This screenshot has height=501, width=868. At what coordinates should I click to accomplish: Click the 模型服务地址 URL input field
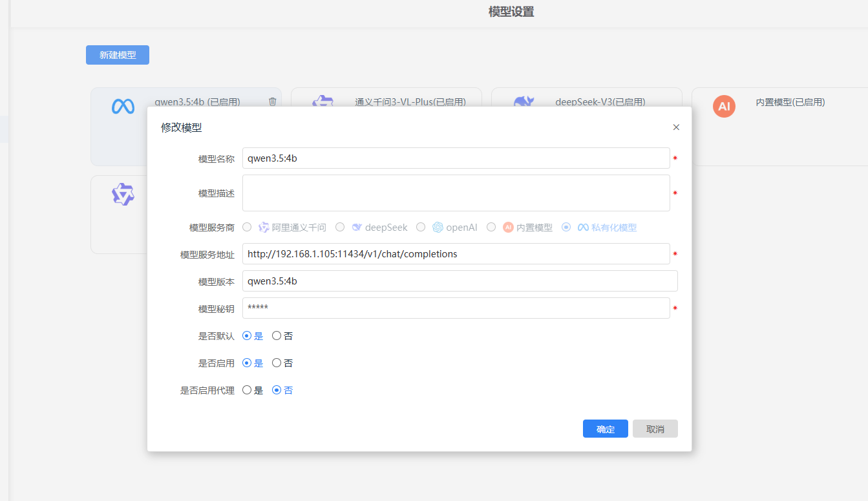click(456, 254)
